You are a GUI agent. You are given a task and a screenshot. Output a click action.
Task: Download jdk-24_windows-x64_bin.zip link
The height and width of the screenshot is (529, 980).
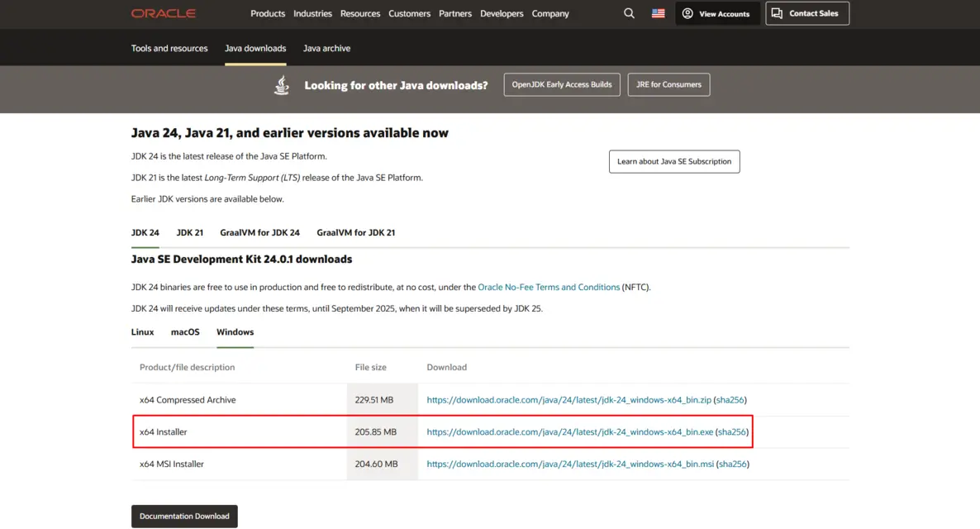568,399
